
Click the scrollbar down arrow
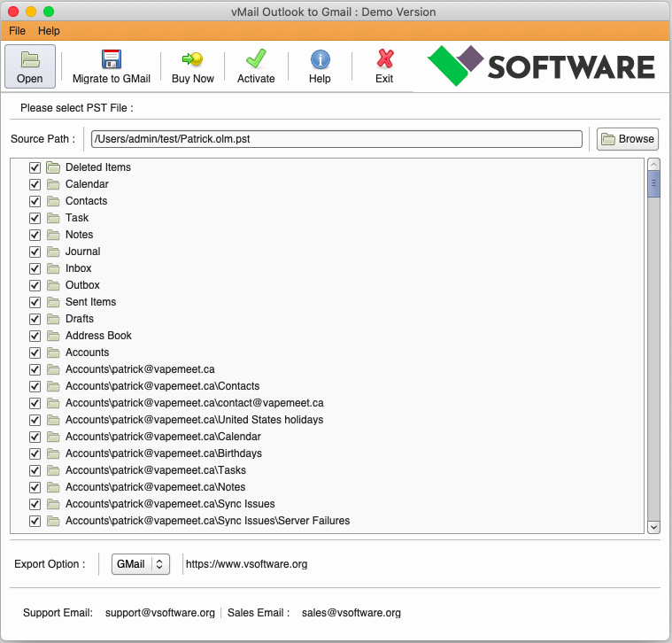[x=653, y=527]
